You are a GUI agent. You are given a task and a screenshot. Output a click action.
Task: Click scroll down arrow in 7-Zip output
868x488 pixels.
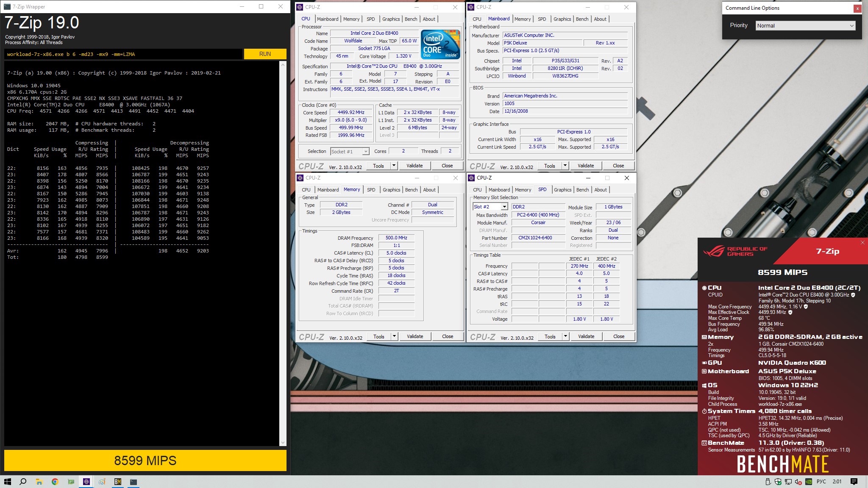pos(283,443)
